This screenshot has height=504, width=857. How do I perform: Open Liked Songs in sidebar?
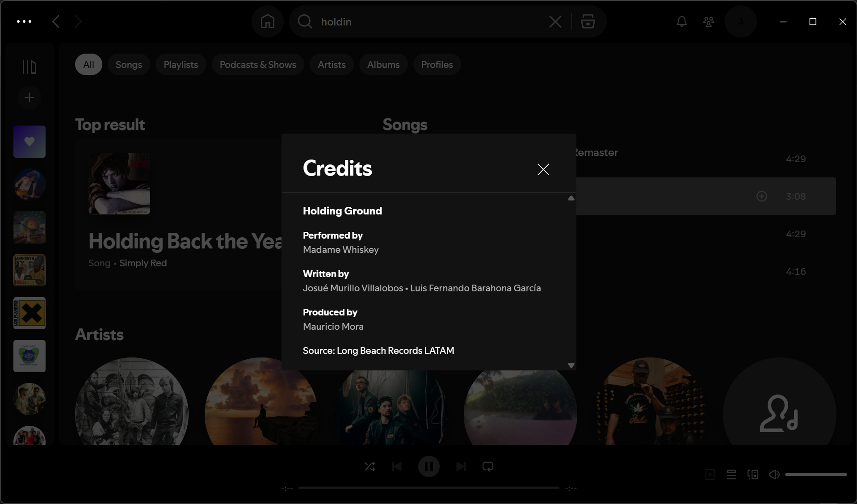29,142
